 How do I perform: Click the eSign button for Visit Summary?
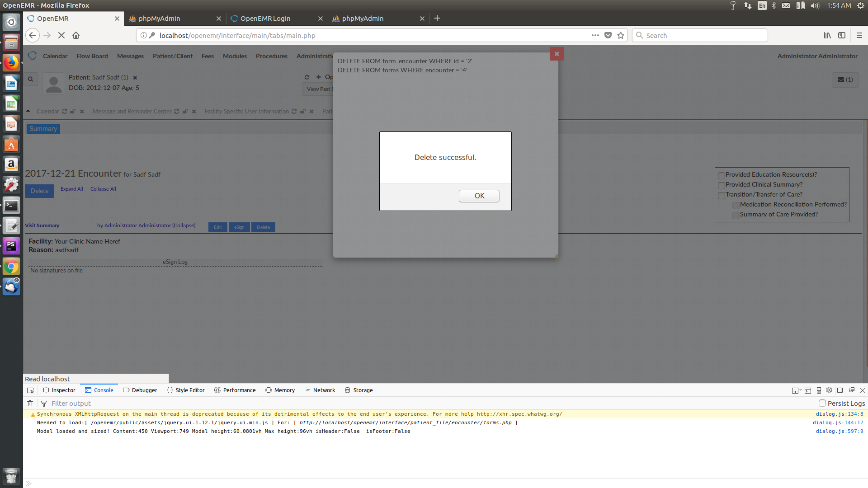239,227
